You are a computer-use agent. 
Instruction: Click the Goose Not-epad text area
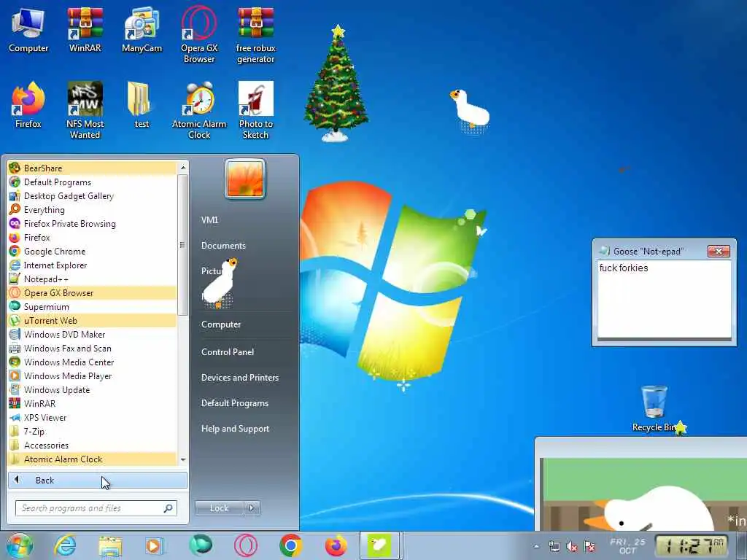click(x=664, y=298)
